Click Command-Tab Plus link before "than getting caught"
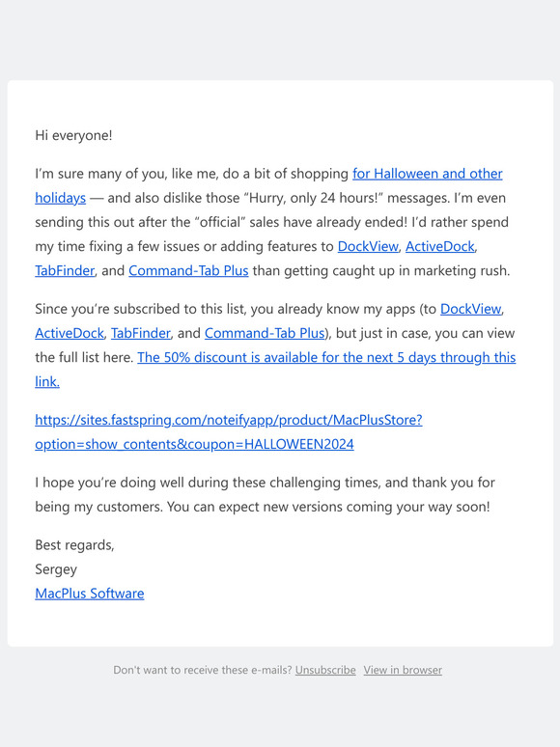 click(188, 270)
